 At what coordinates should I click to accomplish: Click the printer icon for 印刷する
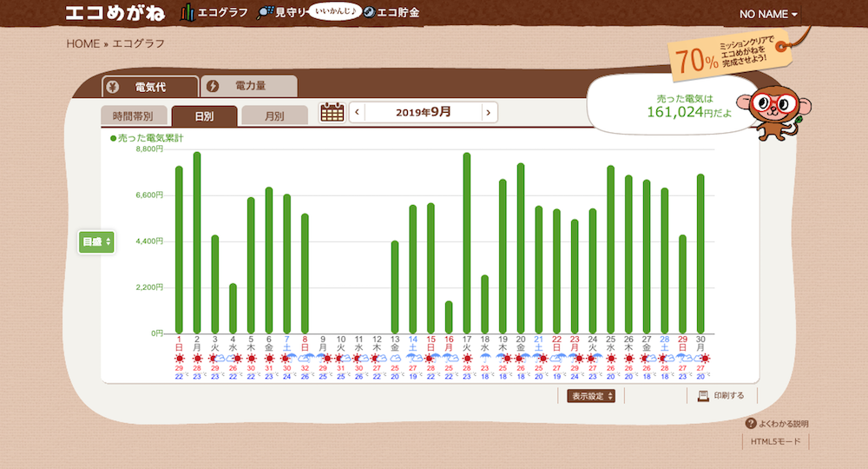point(704,396)
